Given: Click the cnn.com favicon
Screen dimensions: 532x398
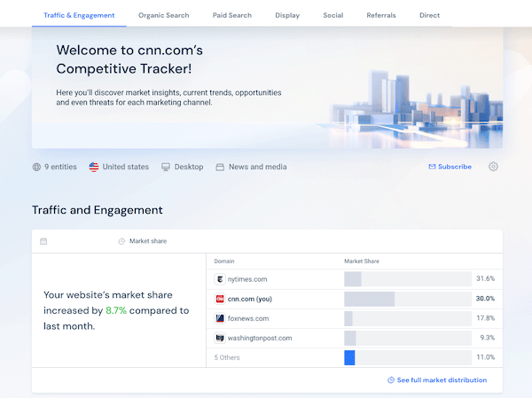Looking at the screenshot, I should tap(220, 299).
